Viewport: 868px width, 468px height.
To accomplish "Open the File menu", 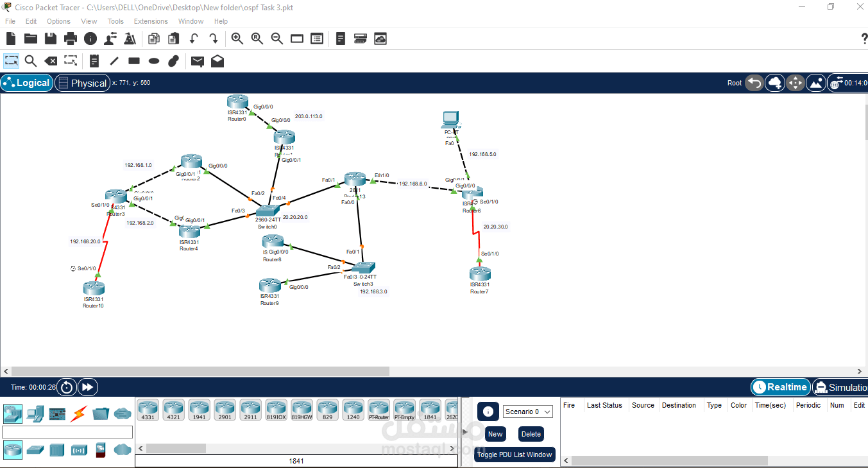I will point(10,21).
